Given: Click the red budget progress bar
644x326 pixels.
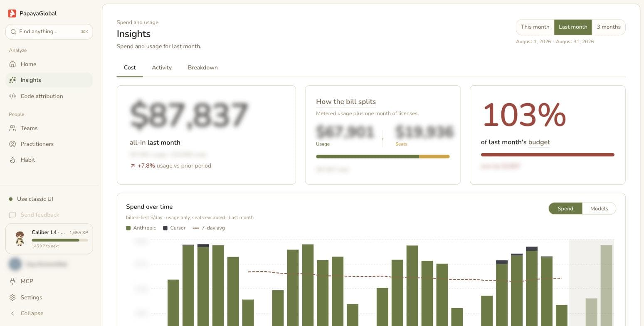Looking at the screenshot, I should (548, 155).
